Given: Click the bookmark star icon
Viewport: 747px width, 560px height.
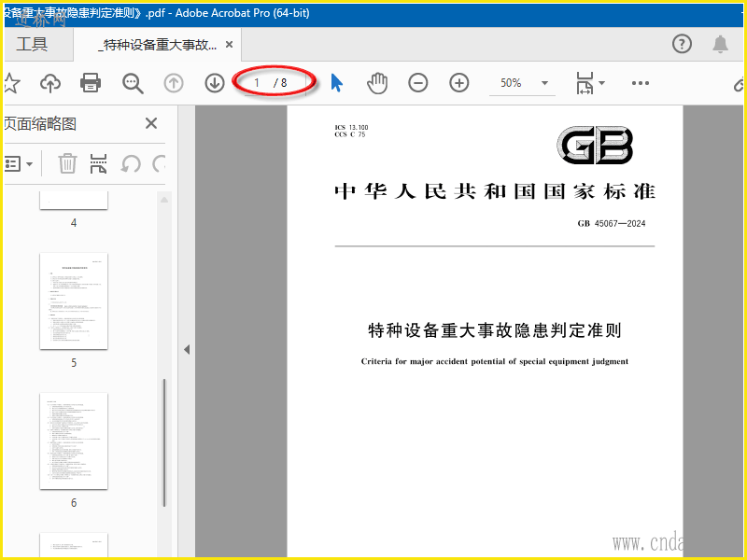Looking at the screenshot, I should pos(11,83).
